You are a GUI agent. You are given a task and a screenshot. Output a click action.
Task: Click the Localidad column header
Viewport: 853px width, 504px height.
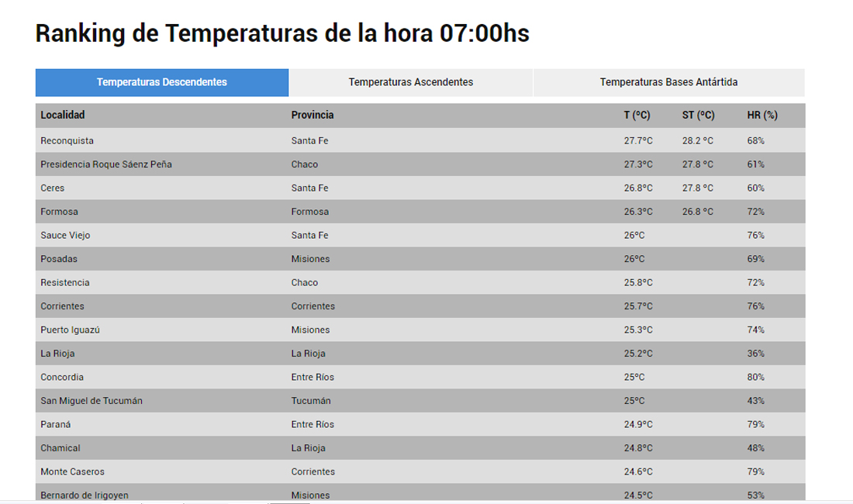point(63,116)
